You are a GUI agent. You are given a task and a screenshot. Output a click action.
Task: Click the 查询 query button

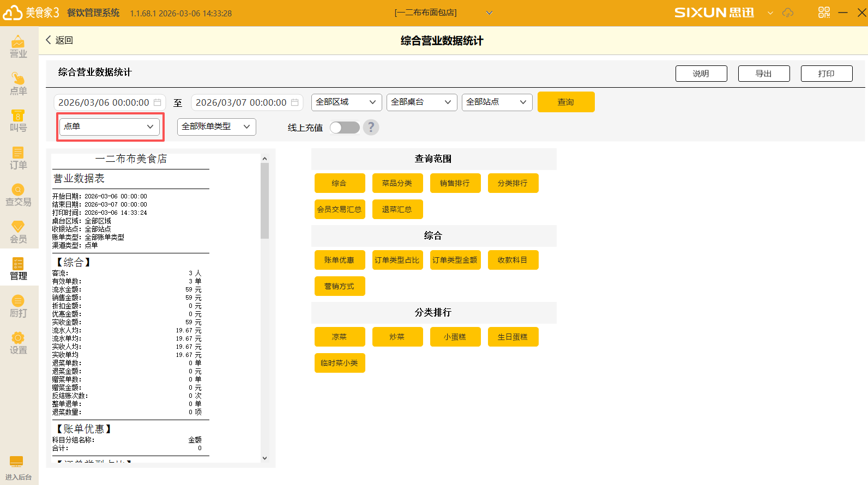(x=565, y=102)
